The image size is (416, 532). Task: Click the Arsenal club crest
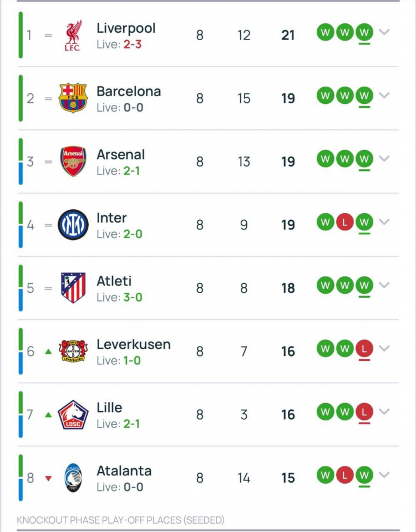pos(73,162)
